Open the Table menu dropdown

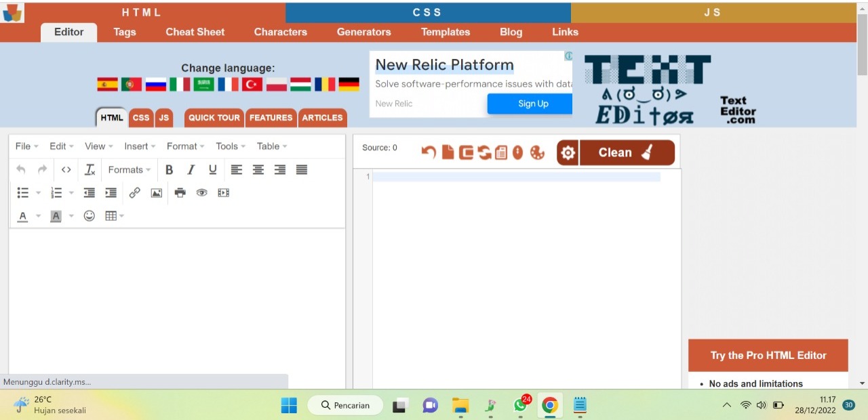(x=272, y=146)
